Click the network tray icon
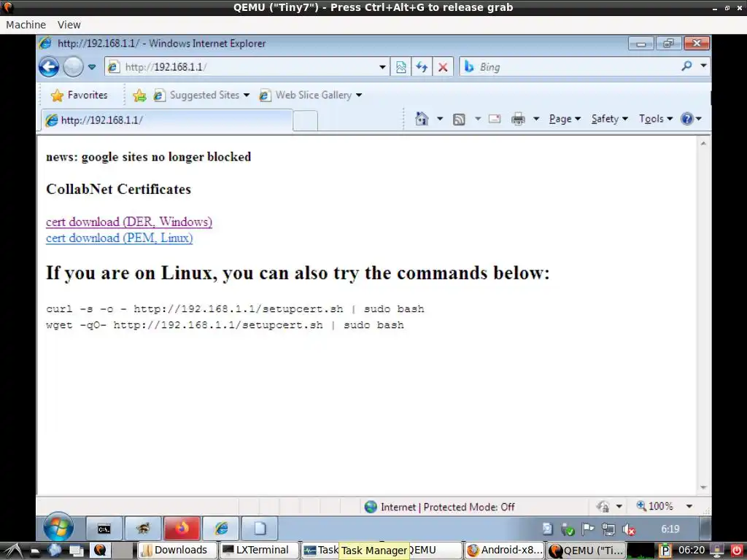The height and width of the screenshot is (560, 747). pos(608,529)
